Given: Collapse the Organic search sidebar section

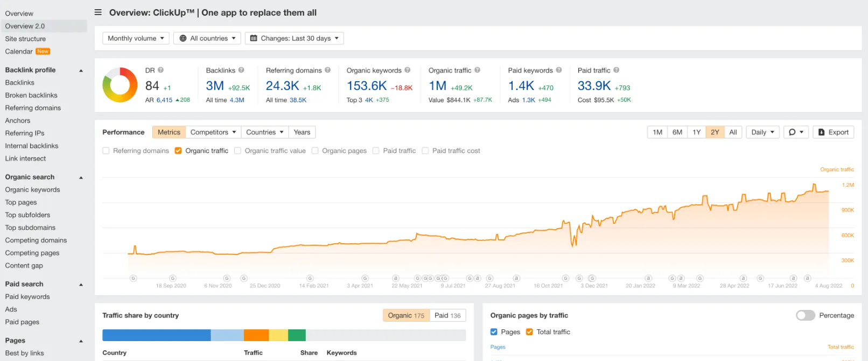Looking at the screenshot, I should point(81,178).
